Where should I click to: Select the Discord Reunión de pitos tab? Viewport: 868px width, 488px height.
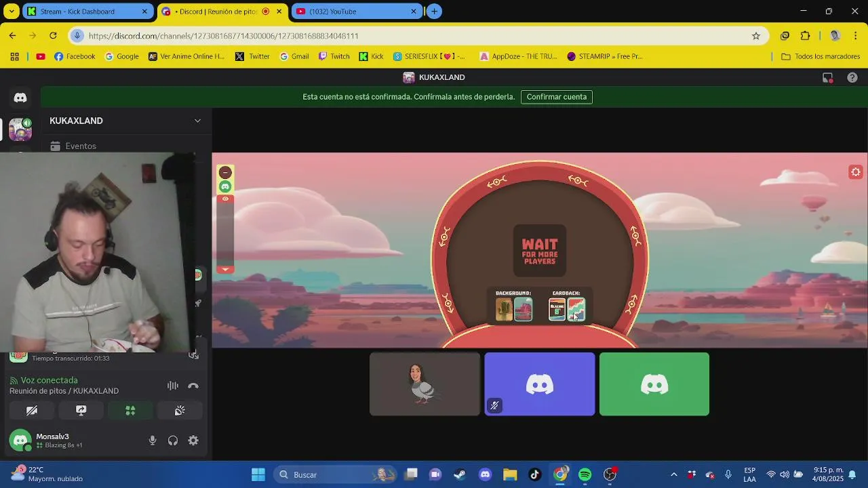(x=222, y=12)
